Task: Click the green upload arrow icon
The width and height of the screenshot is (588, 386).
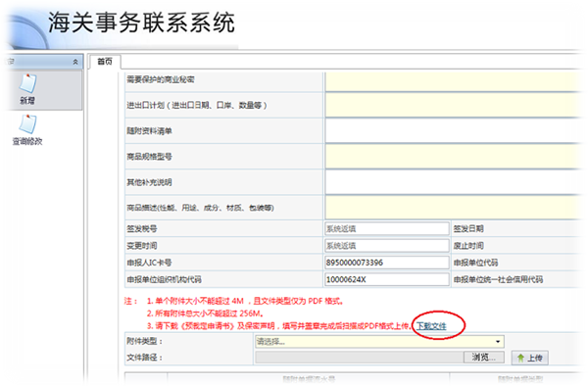Action: [520, 358]
